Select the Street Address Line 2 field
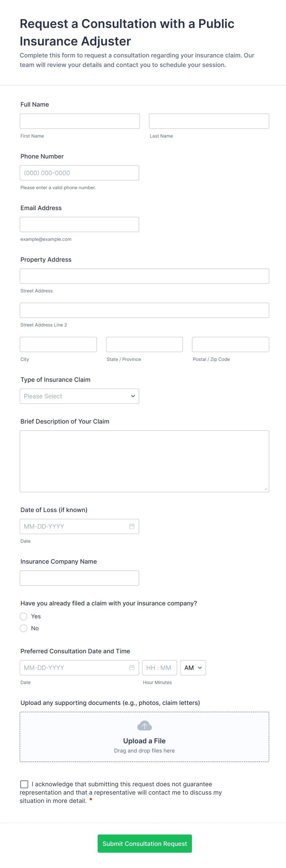286x868 pixels. click(144, 310)
